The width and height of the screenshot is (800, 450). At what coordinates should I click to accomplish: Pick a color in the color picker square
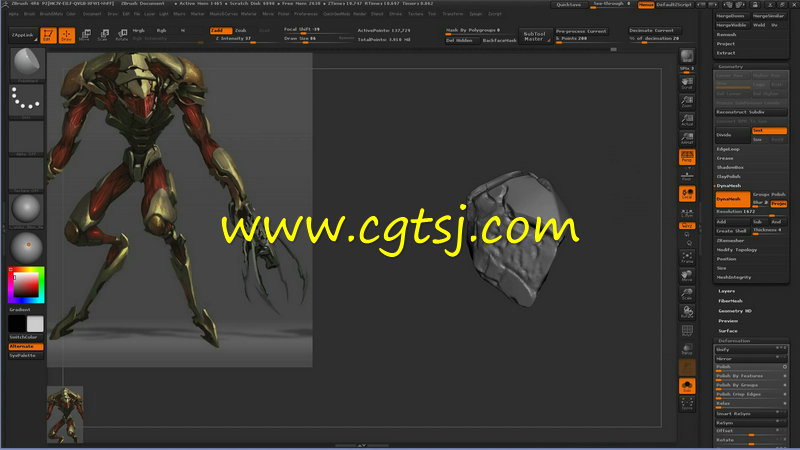27,285
